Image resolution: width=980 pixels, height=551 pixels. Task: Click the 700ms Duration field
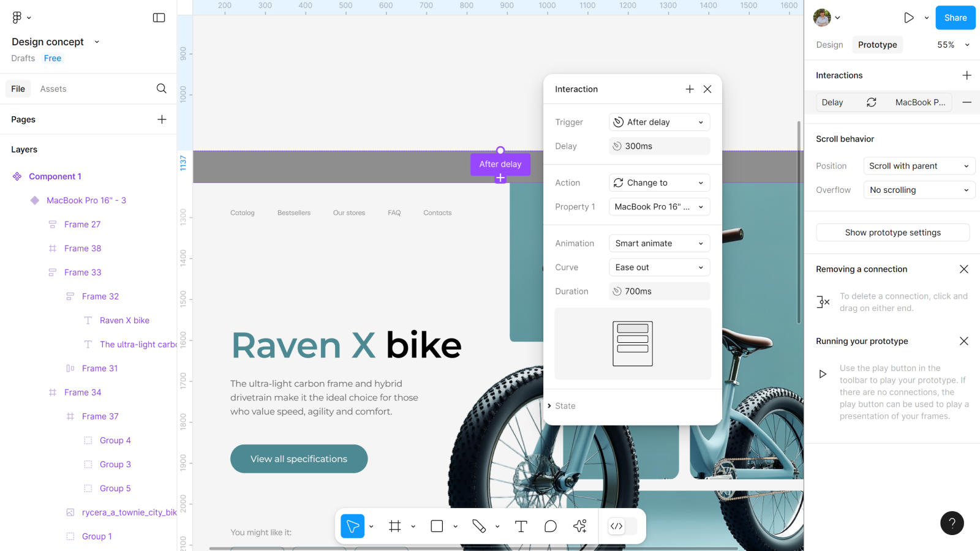pos(659,291)
